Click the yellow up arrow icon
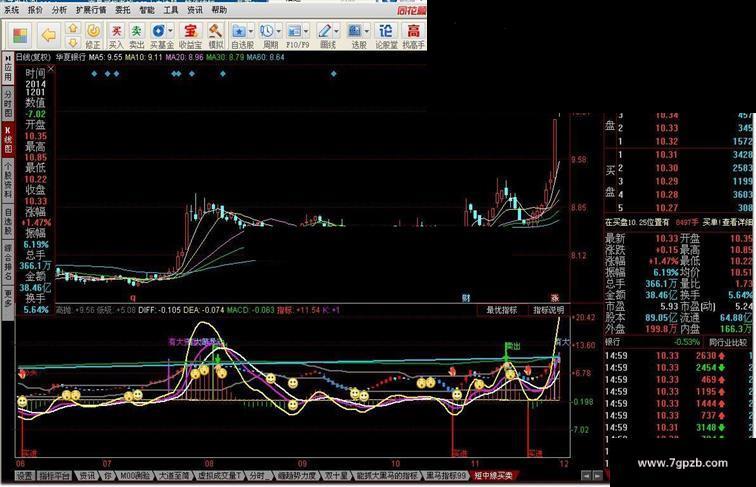Viewport: 756px width, 487px height. [72, 29]
